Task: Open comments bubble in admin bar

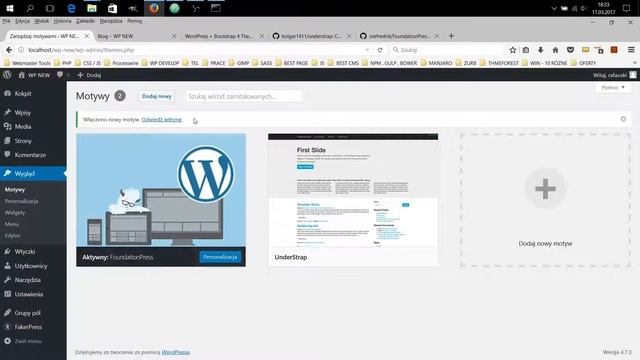Action: tap(60, 75)
